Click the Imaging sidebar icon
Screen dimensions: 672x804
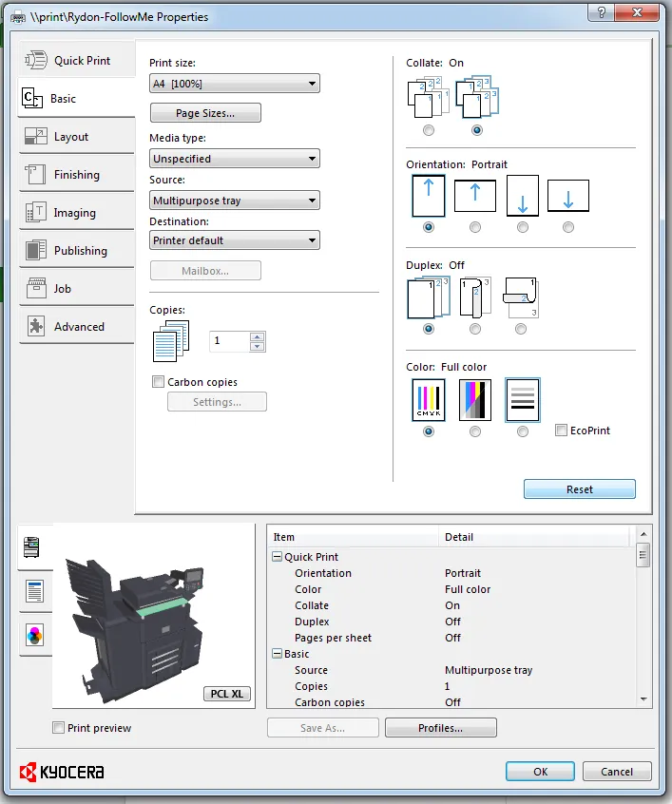click(36, 212)
